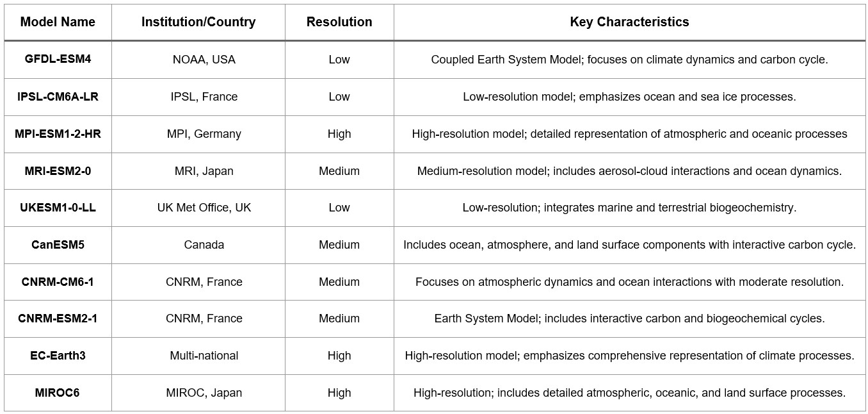Viewport: 868px width, 414px height.
Task: Select the MIROC6 model name cell
Action: 58,393
